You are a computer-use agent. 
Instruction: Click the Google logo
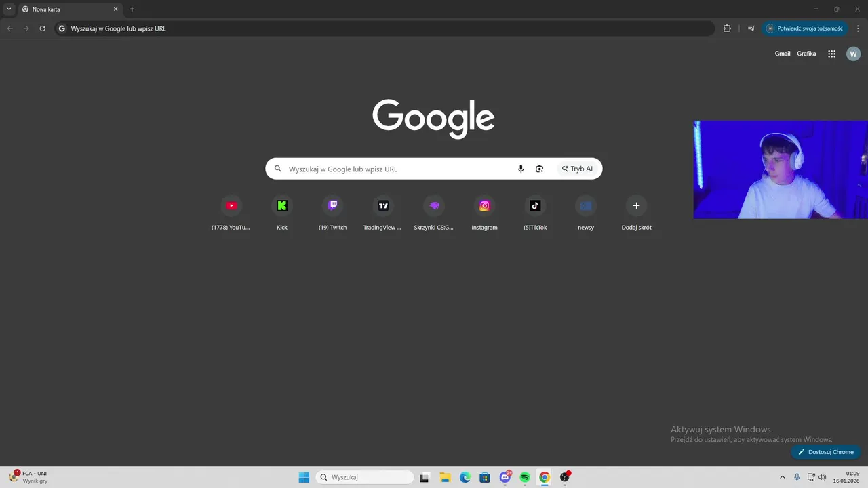click(x=433, y=119)
